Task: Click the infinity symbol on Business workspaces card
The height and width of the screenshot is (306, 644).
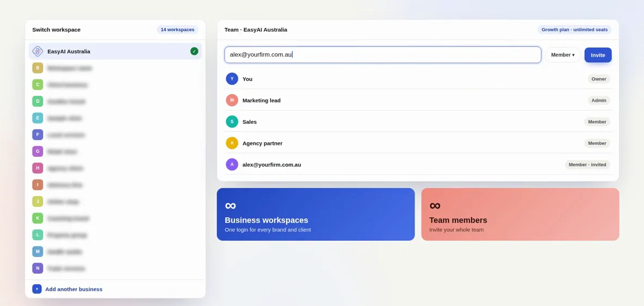Action: pos(231,205)
